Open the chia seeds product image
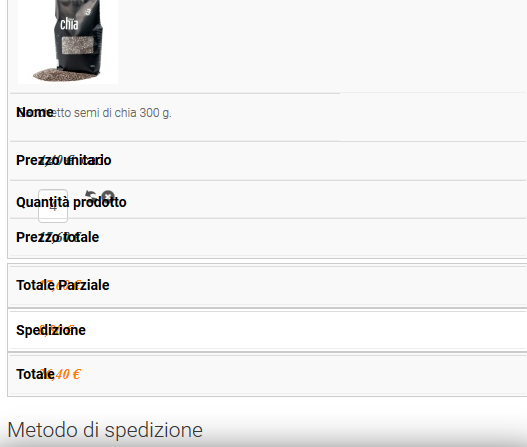Screen dimensions: 527x447 [68, 42]
